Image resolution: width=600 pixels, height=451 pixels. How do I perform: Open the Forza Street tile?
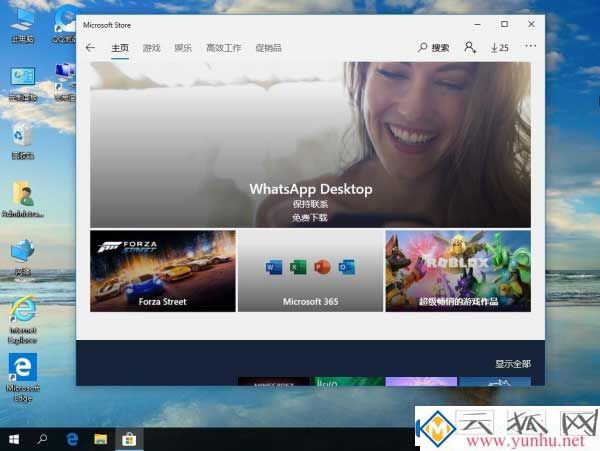pyautogui.click(x=163, y=271)
